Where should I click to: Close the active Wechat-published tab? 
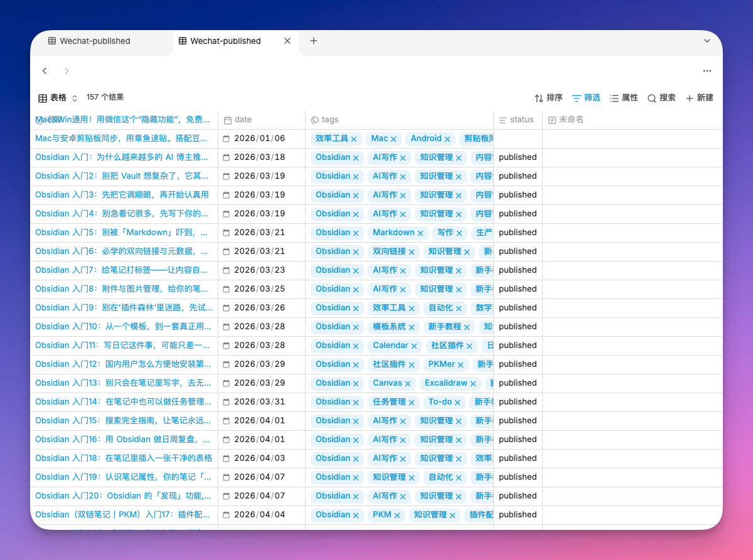[287, 41]
